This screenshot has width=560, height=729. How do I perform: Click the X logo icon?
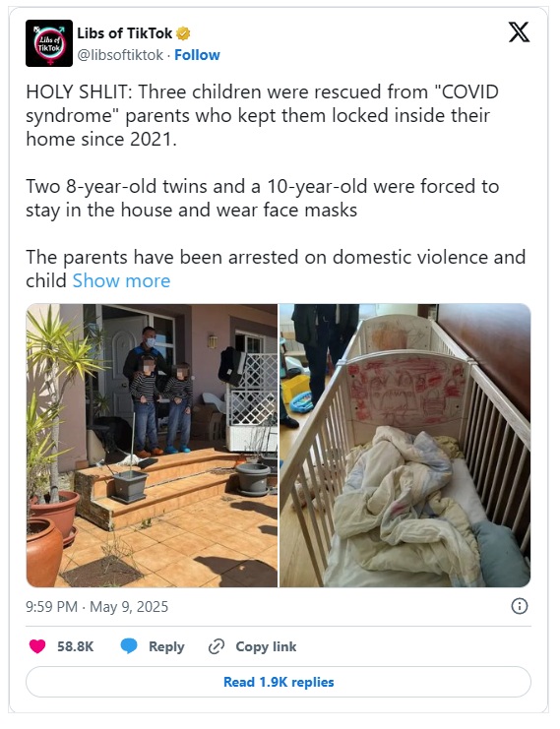click(519, 32)
